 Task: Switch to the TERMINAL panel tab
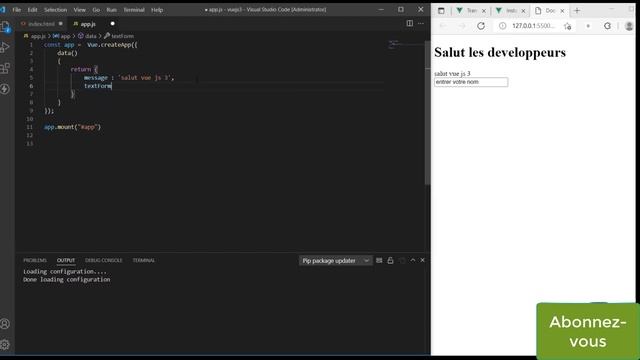pos(144,260)
